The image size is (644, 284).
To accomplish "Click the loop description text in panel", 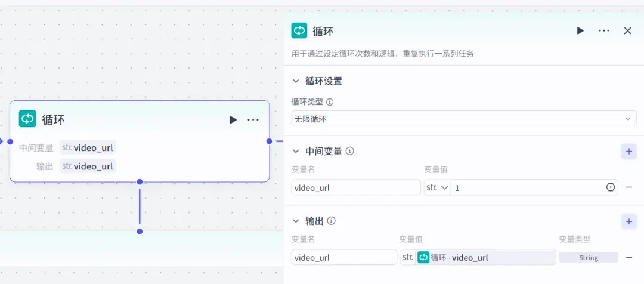I will click(382, 54).
